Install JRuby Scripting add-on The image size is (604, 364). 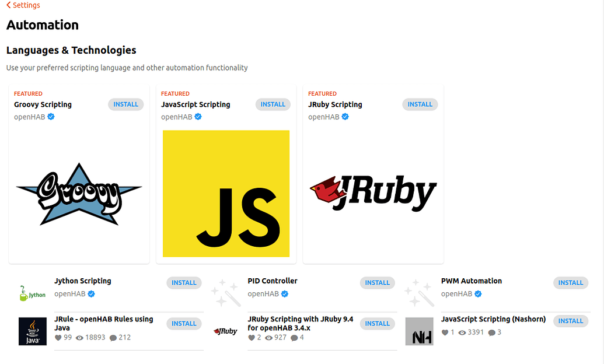[420, 104]
